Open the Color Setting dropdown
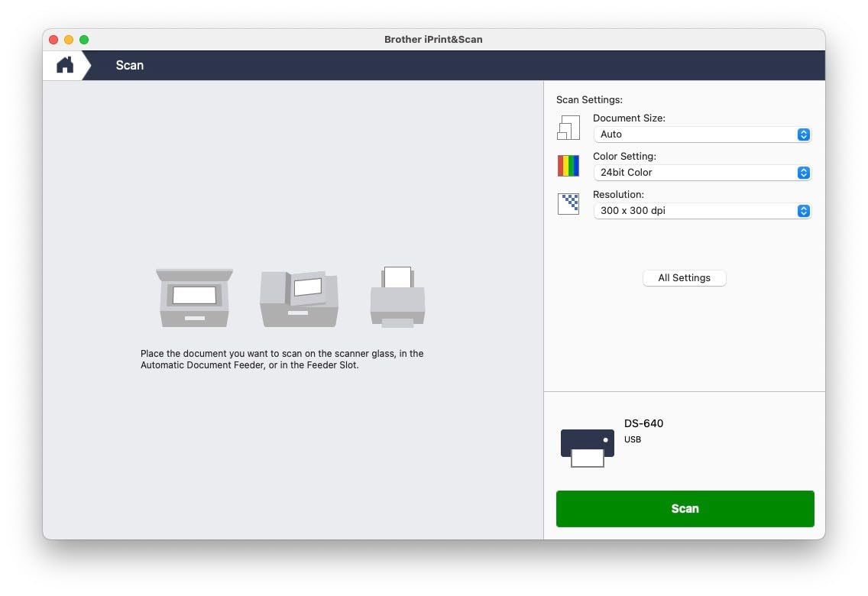Image resolution: width=868 pixels, height=596 pixels. pos(702,173)
